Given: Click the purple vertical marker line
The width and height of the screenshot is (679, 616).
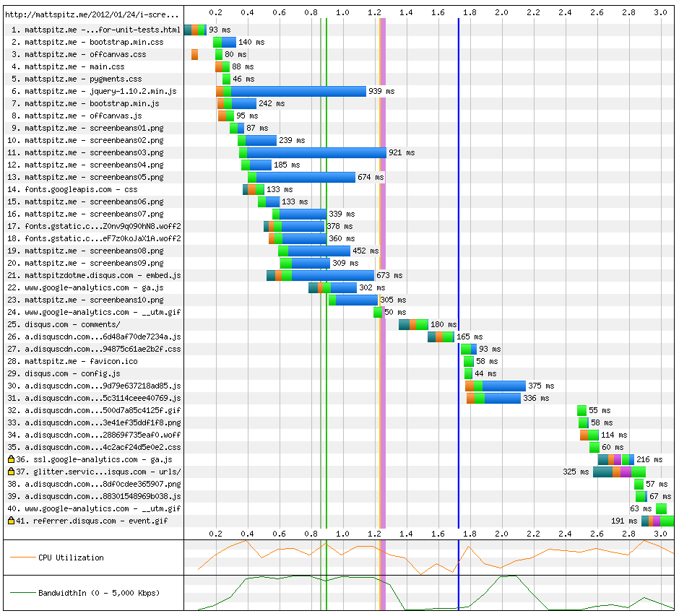Looking at the screenshot, I should tap(383, 217).
